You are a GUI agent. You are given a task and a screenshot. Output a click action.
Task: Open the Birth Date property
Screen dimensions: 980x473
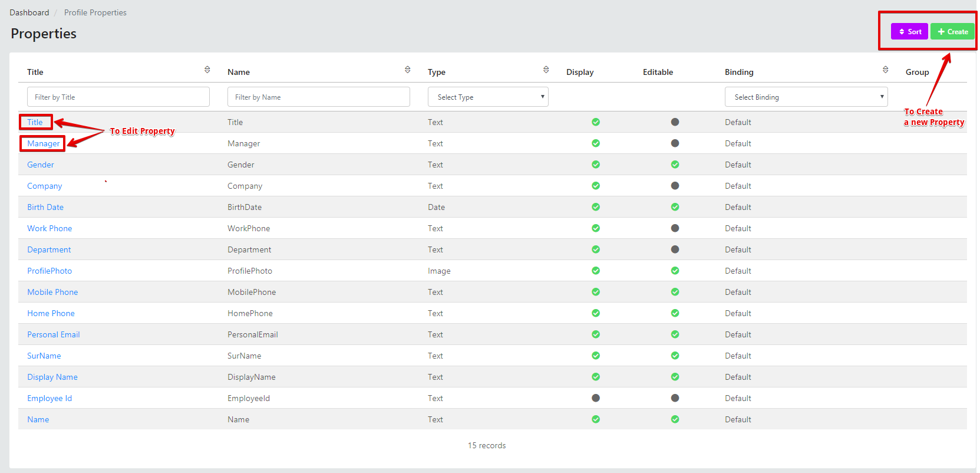click(x=45, y=207)
